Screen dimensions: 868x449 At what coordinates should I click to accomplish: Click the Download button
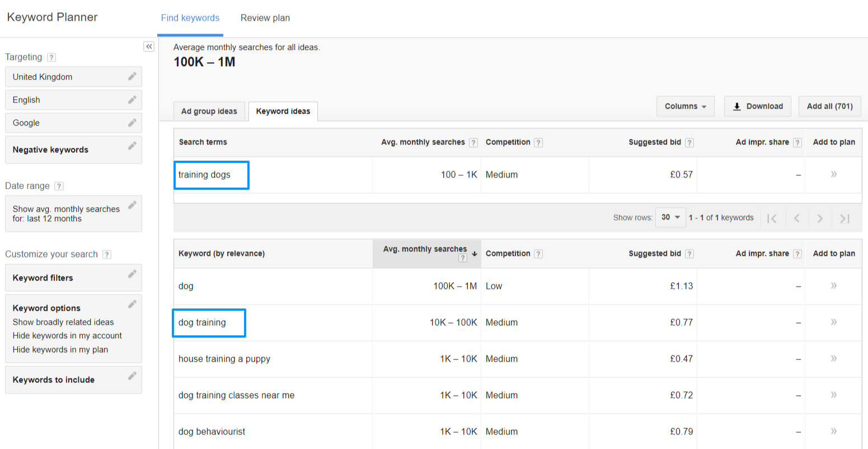tap(757, 106)
